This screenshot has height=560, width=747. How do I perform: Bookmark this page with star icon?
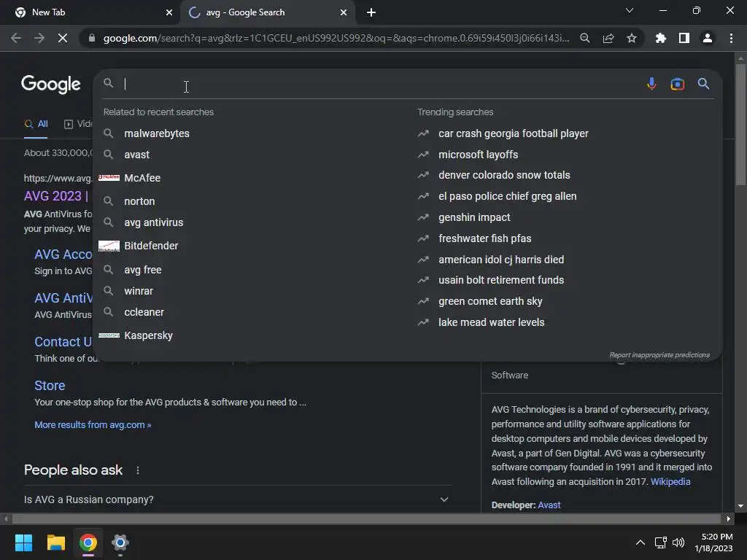point(631,38)
